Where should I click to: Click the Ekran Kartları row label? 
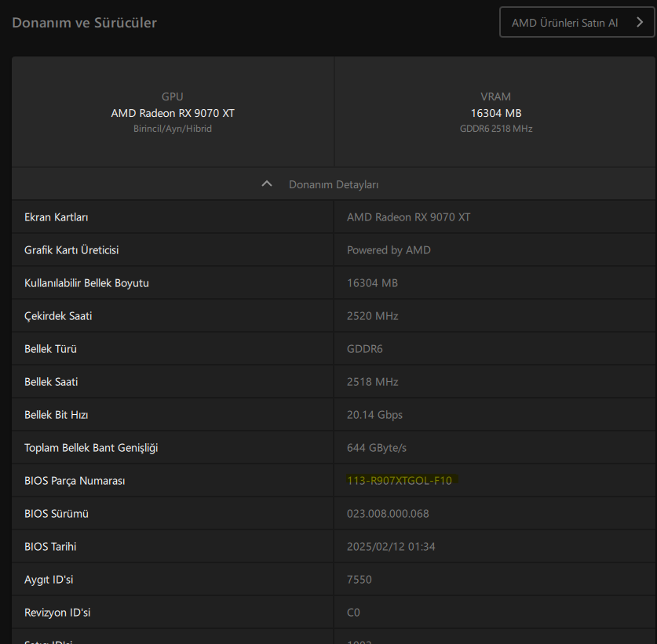click(x=57, y=217)
